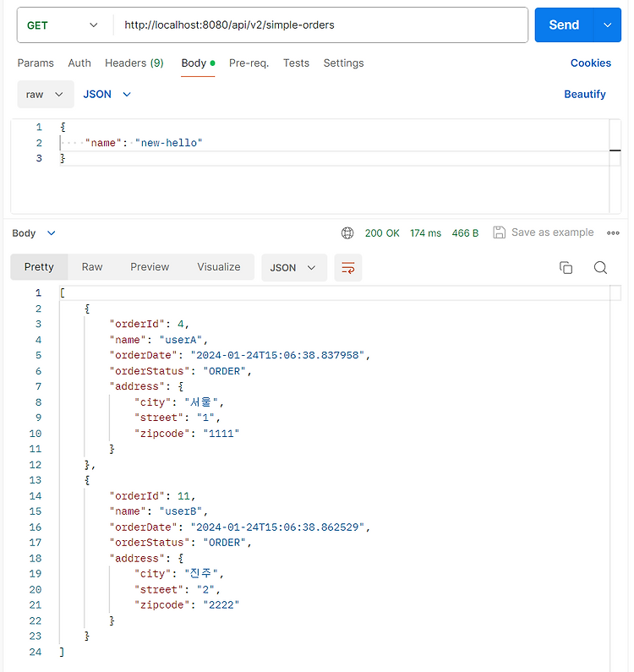Viewport: 634px width, 672px height.
Task: Open the GET method dropdown
Action: (x=63, y=25)
